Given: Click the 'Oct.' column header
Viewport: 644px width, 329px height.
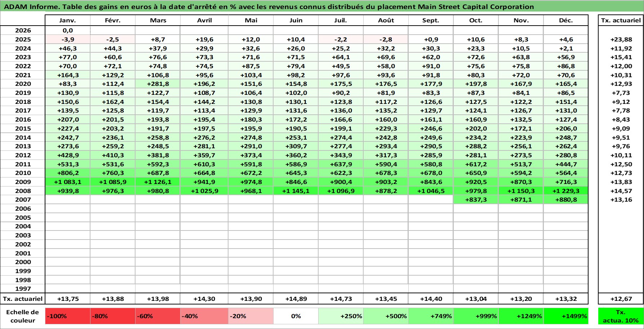Looking at the screenshot, I should 476,20.
